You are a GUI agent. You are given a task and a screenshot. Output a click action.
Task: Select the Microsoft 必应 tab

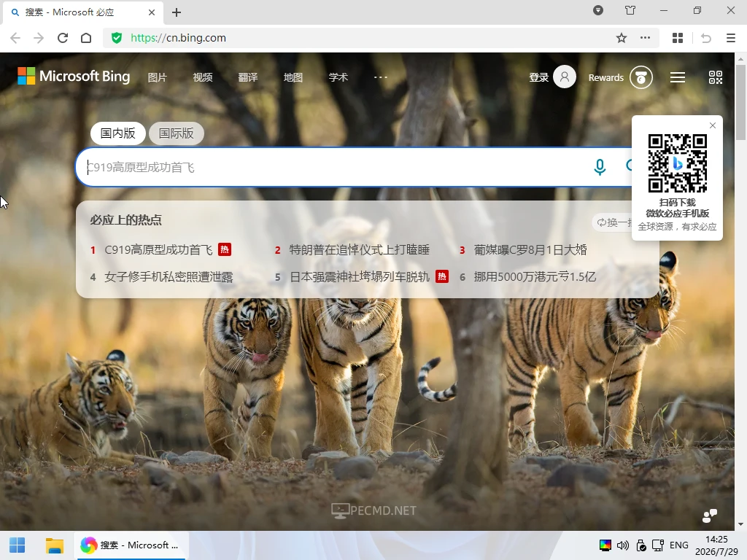83,12
